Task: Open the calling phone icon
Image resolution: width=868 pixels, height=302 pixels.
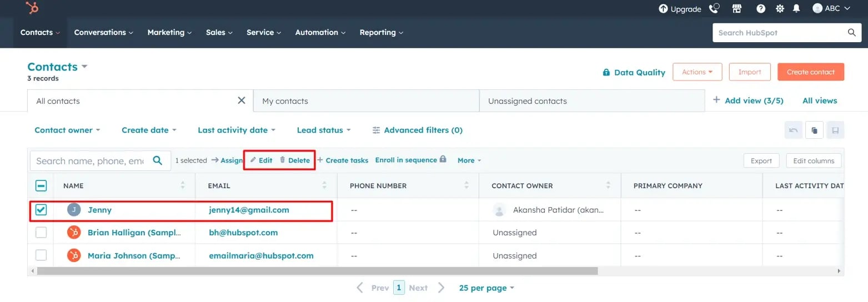Action: (x=714, y=8)
